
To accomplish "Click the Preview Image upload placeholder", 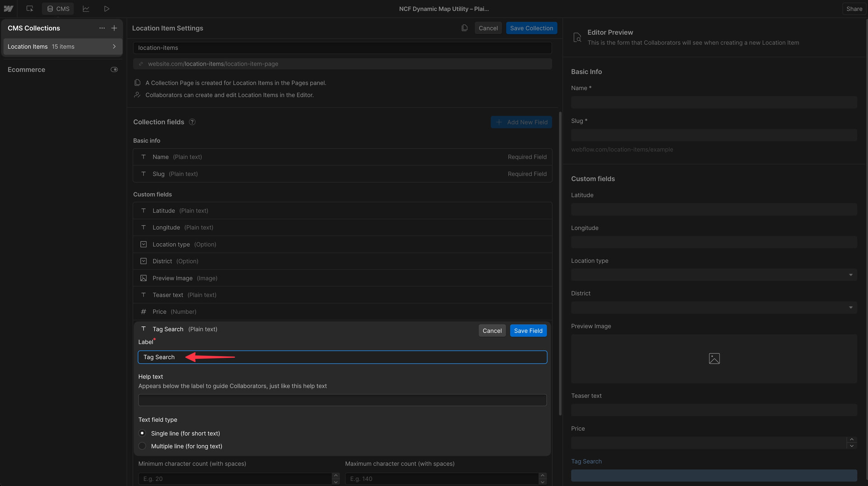I will click(714, 359).
